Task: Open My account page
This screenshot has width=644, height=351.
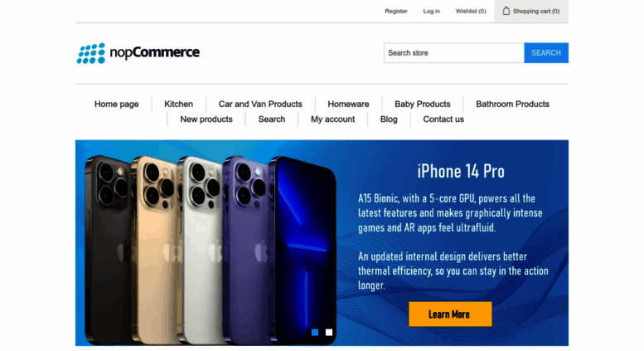Action: click(x=332, y=119)
